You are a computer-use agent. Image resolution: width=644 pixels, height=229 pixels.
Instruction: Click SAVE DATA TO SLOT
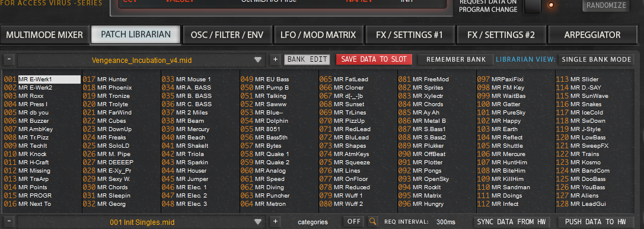tap(374, 59)
